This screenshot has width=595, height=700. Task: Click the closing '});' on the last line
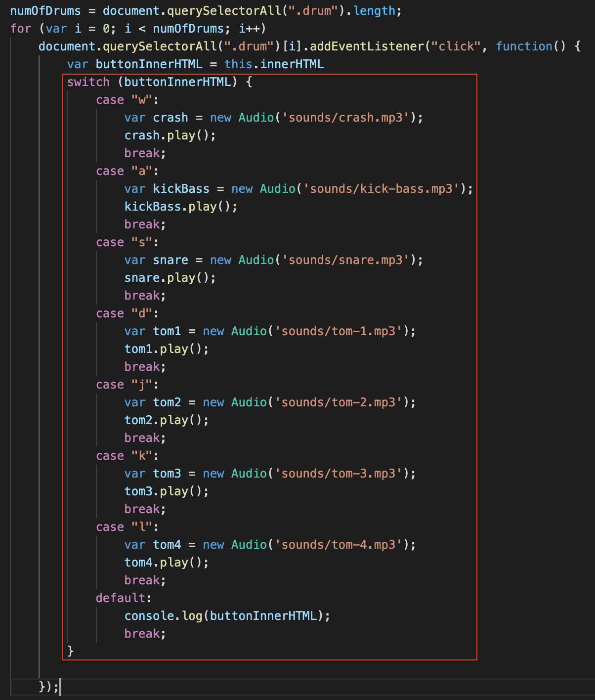coord(49,687)
